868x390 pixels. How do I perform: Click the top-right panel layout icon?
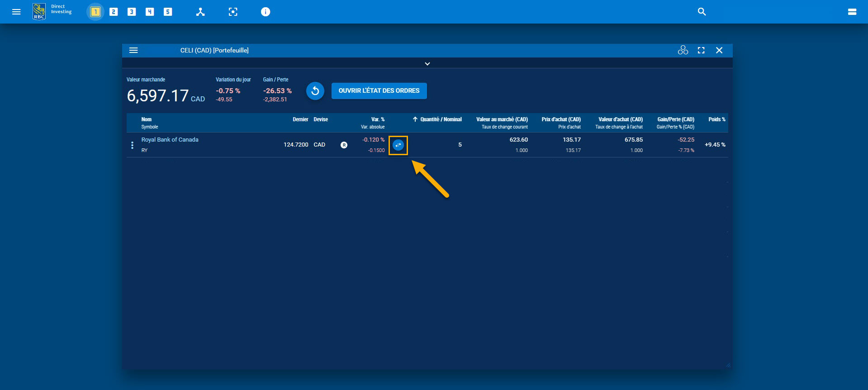click(852, 12)
